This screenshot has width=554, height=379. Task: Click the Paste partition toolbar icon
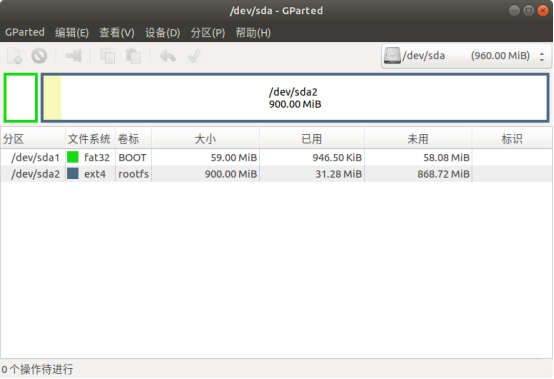(x=133, y=56)
